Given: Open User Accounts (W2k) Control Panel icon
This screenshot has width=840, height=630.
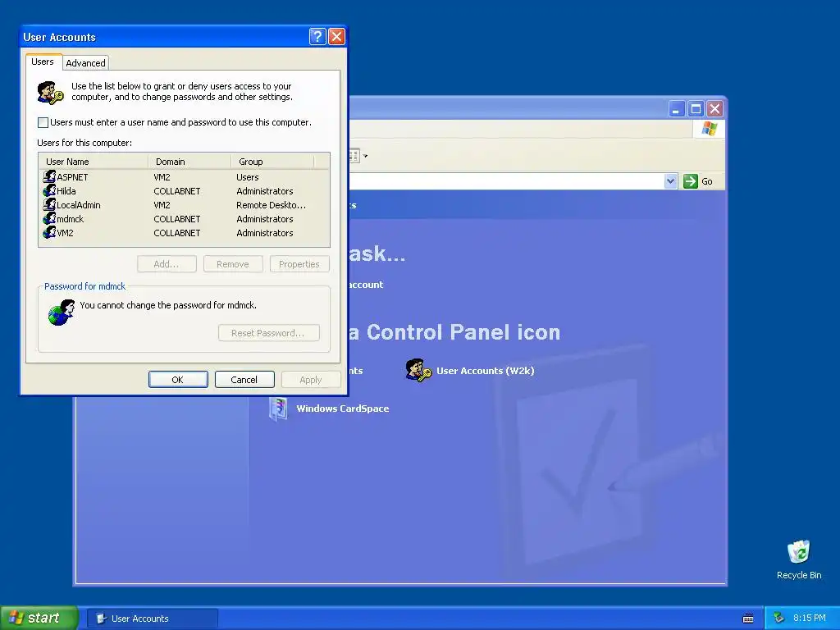Looking at the screenshot, I should pos(418,370).
